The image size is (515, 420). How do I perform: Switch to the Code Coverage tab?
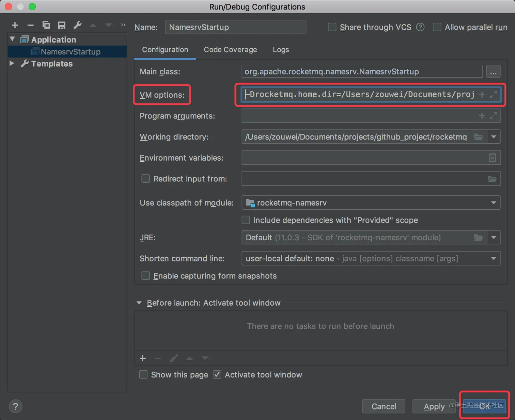(230, 50)
